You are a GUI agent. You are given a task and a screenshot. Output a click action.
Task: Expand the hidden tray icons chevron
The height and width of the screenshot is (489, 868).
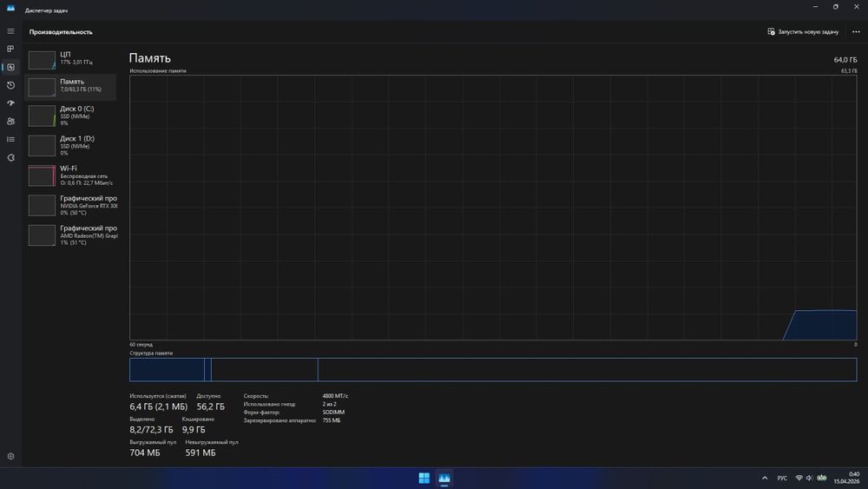[x=765, y=478]
